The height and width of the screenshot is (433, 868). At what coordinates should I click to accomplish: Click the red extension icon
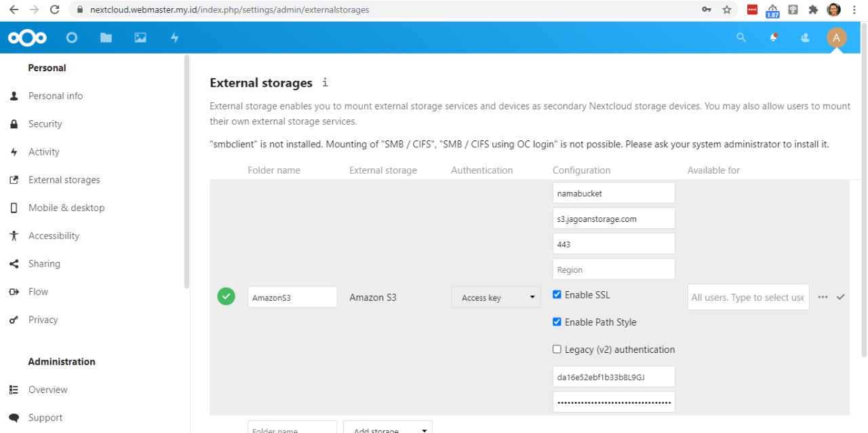(x=752, y=10)
